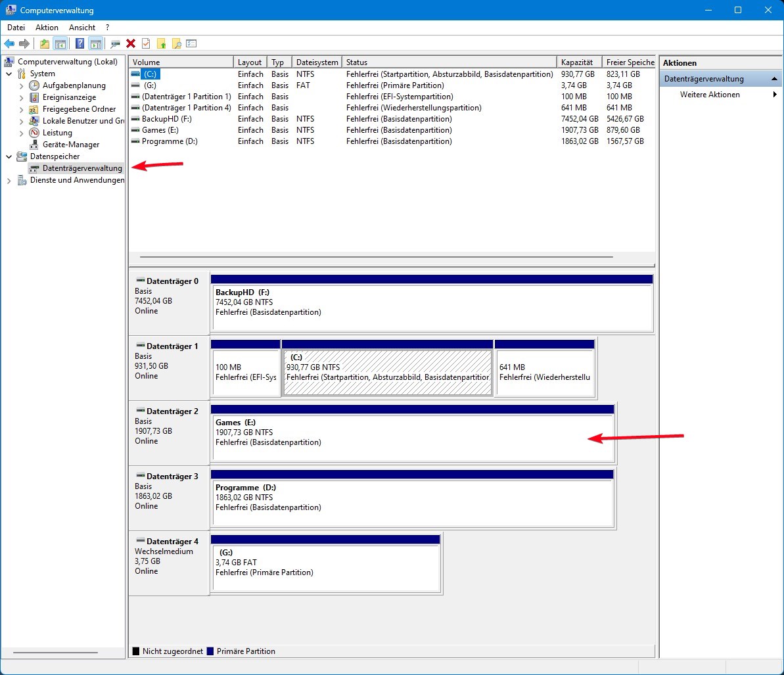
Task: Collapse the System tree node
Action: 9,74
